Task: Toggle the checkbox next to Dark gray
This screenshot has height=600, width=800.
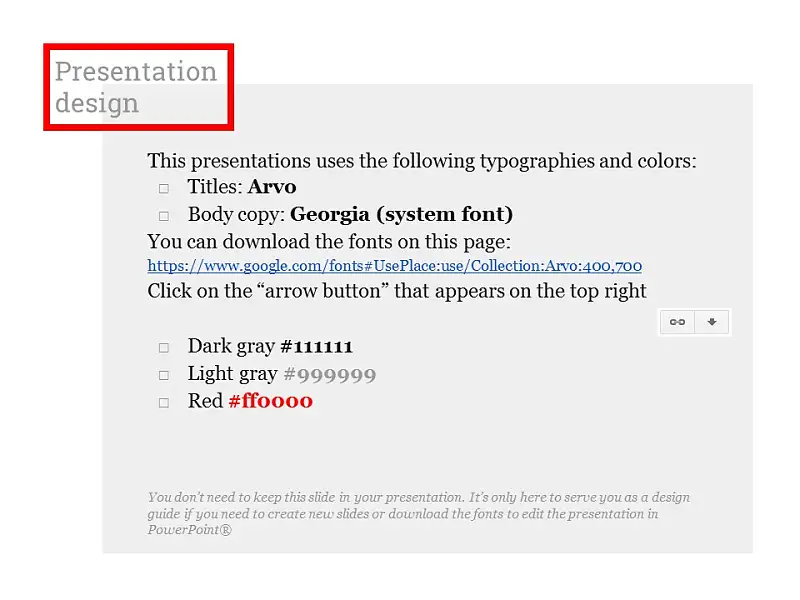Action: point(164,348)
